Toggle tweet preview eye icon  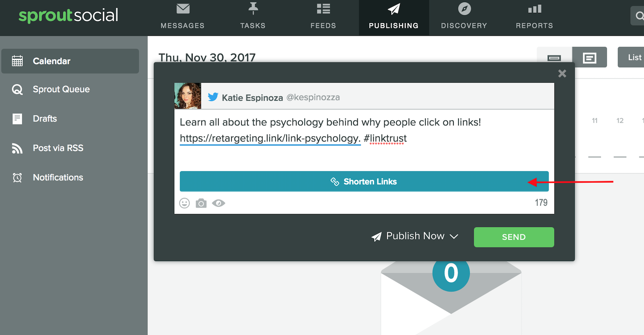click(x=219, y=203)
